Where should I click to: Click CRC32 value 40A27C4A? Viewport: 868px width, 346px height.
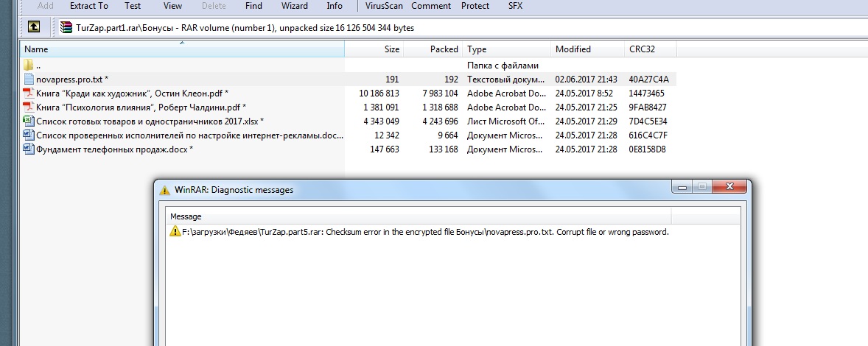coord(648,79)
